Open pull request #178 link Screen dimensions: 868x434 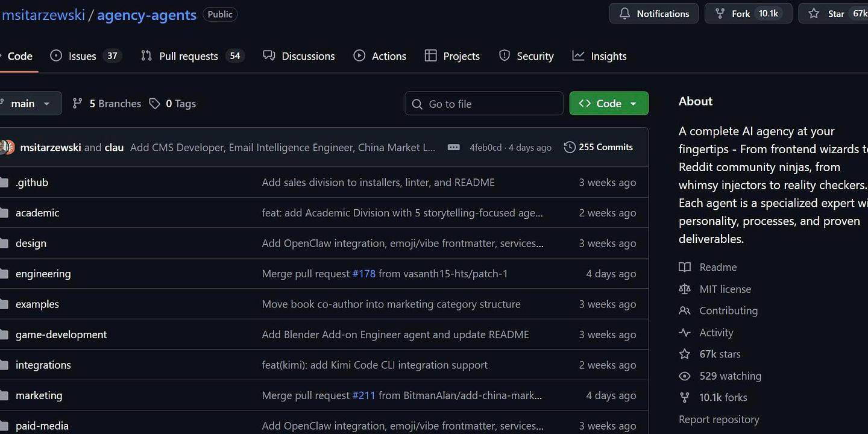coord(364,274)
